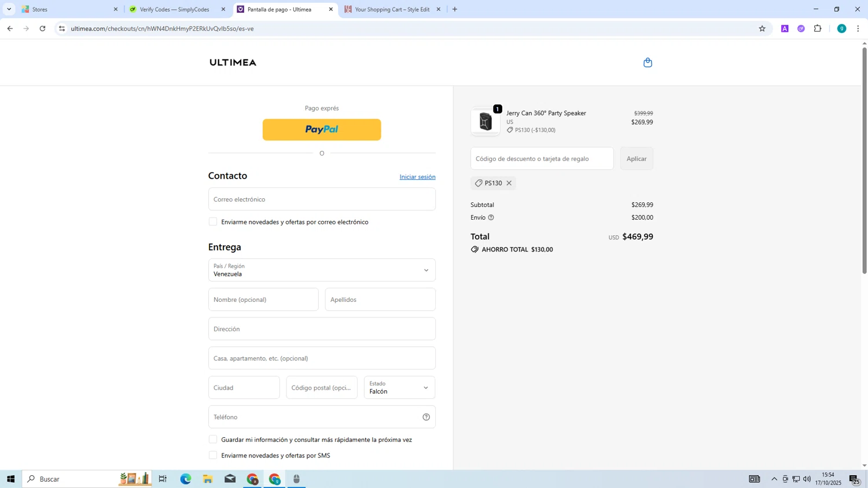Open File Explorer from the taskbar
Screen dimensions: 868x488
(x=208, y=479)
